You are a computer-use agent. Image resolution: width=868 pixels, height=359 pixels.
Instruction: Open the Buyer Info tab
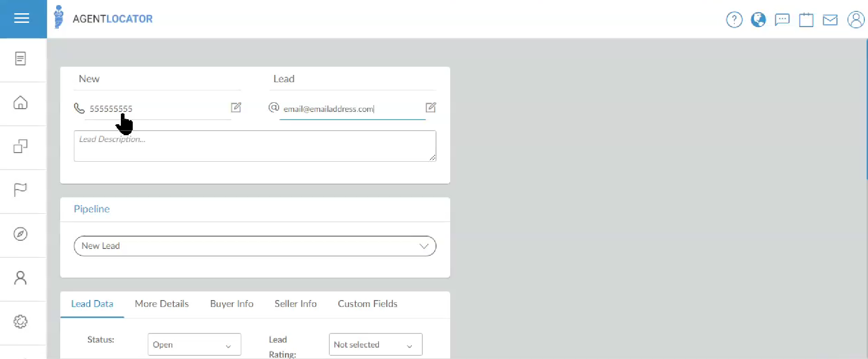[232, 304]
